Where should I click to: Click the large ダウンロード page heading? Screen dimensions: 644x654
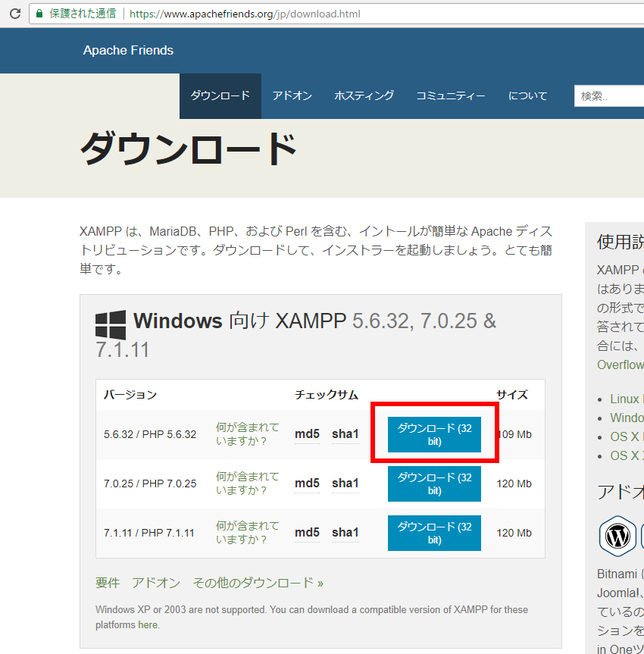(188, 149)
